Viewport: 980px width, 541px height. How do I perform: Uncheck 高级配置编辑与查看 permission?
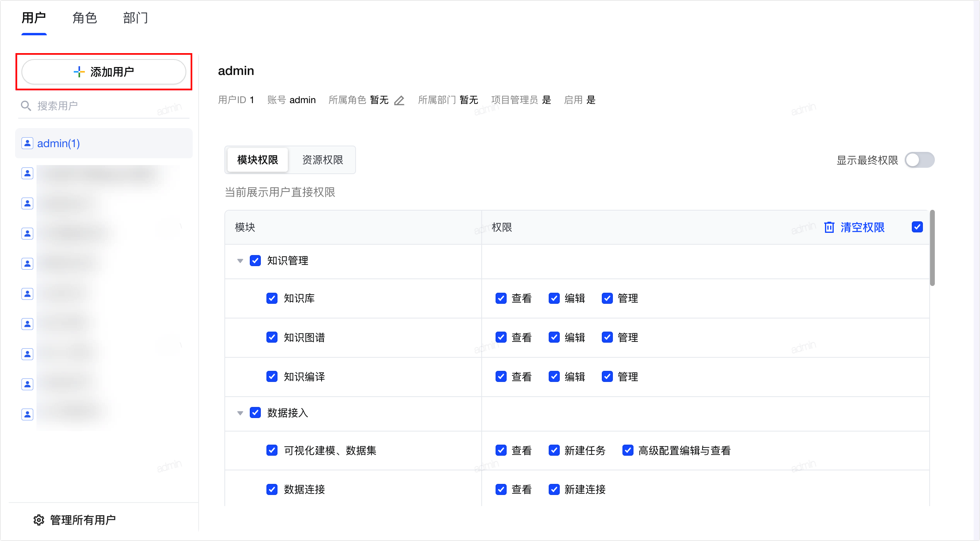(628, 450)
